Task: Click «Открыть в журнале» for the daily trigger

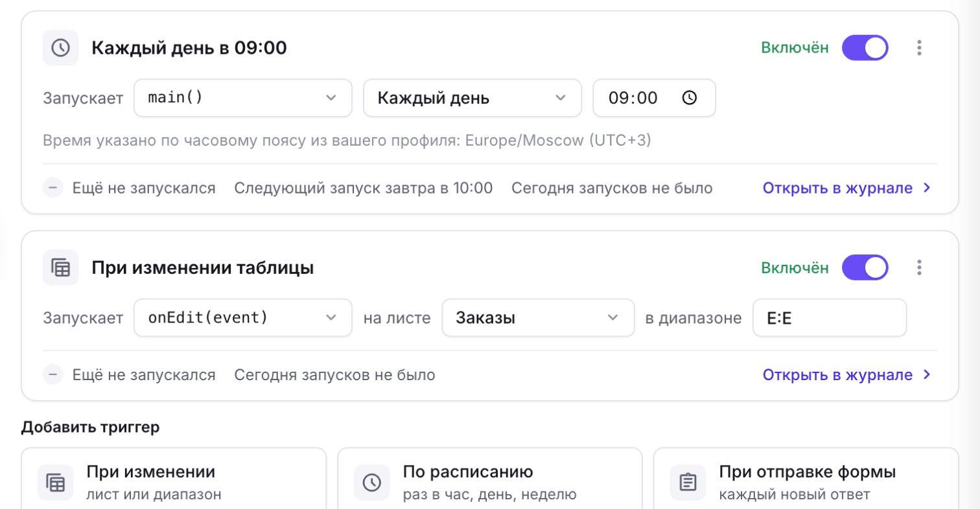Action: tap(847, 188)
